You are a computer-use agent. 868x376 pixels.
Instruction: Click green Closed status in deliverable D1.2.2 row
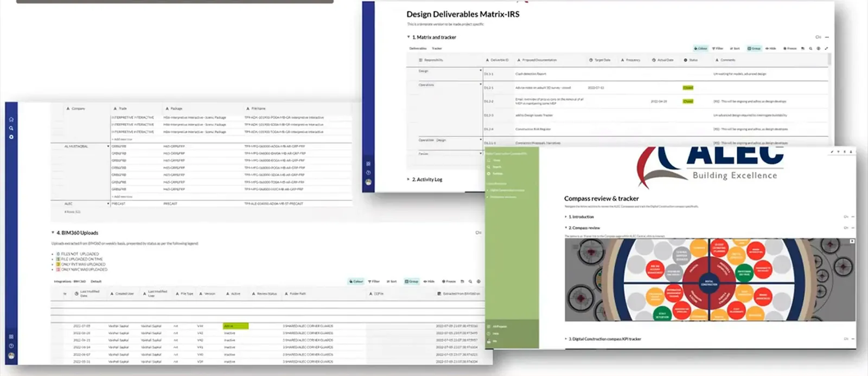pos(688,101)
